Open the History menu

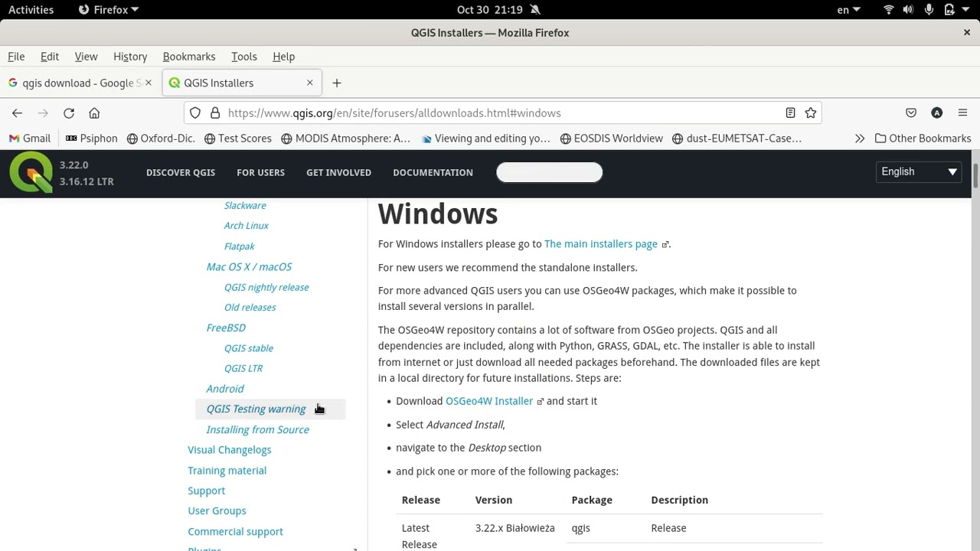tap(130, 57)
